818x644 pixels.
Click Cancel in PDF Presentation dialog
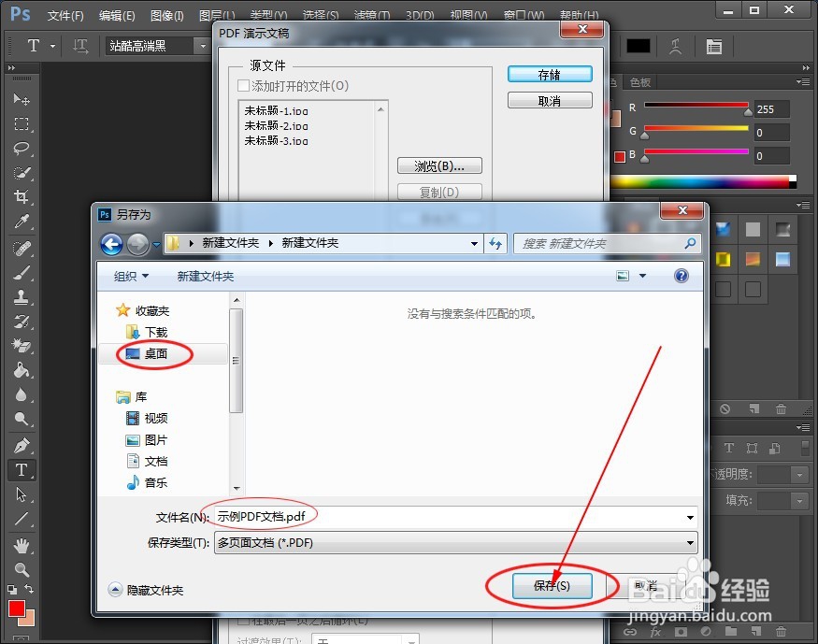click(x=550, y=101)
